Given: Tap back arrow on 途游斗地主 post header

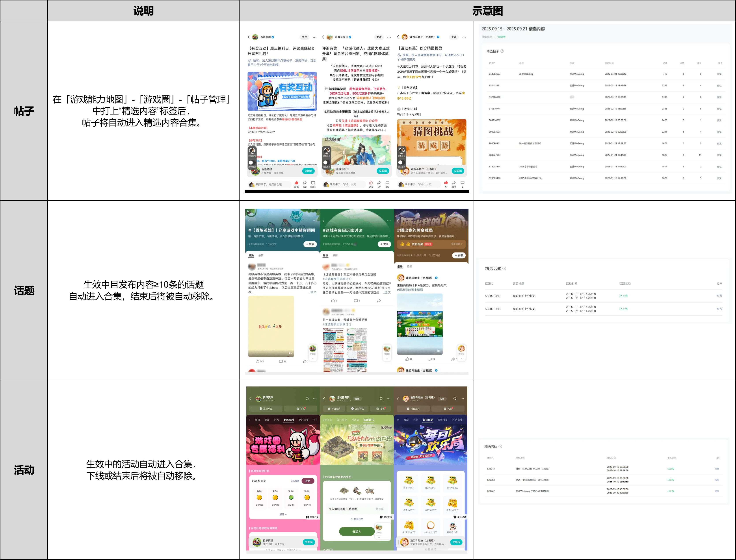Looking at the screenshot, I should [398, 37].
